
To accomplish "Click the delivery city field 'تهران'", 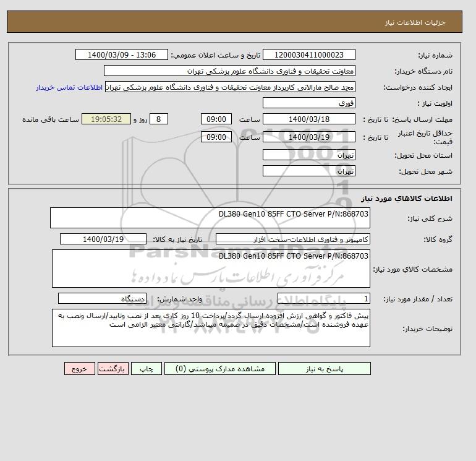I will point(308,171).
